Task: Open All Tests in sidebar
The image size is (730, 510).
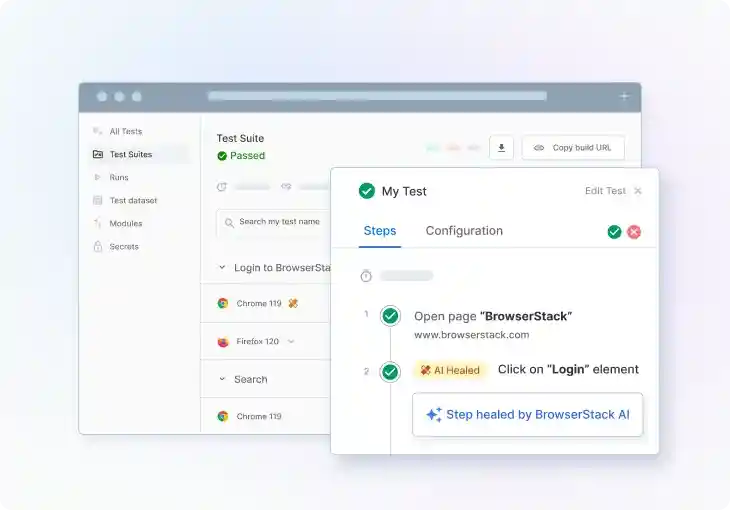Action: click(126, 131)
